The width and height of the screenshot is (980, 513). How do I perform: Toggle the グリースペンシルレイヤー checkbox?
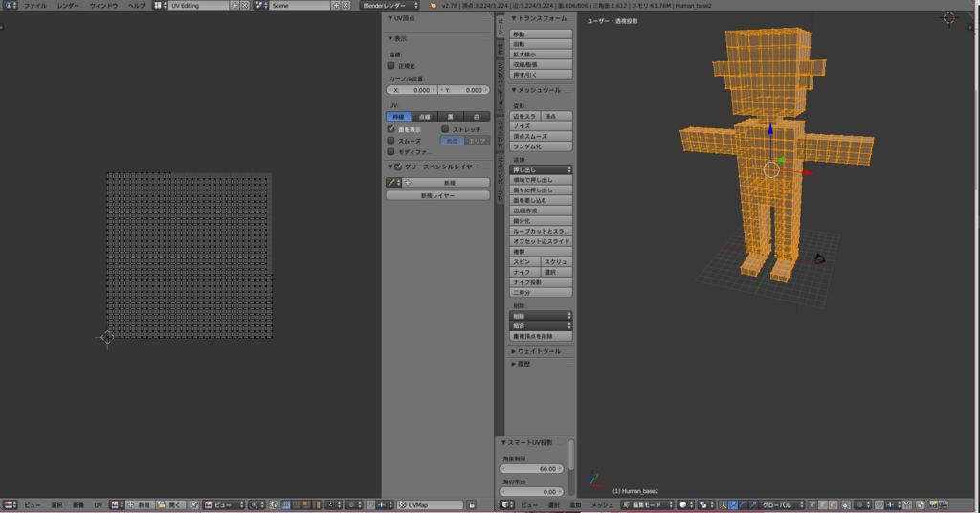pos(398,167)
